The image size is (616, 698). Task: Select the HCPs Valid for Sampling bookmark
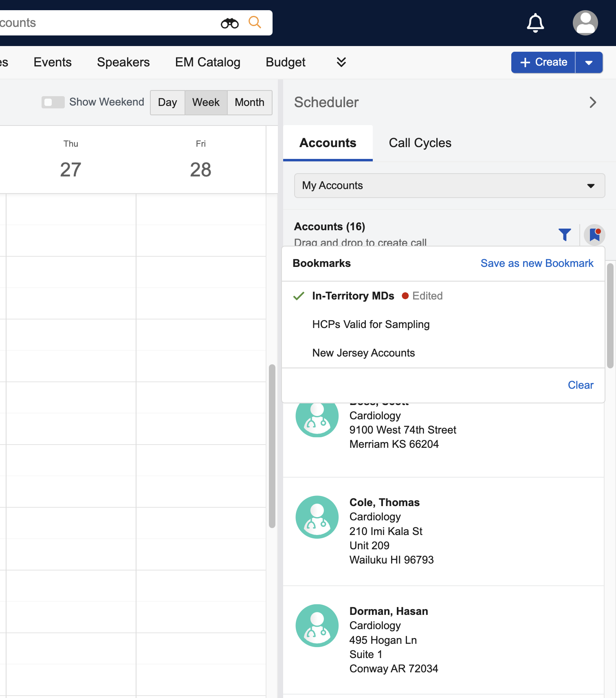pos(371,325)
